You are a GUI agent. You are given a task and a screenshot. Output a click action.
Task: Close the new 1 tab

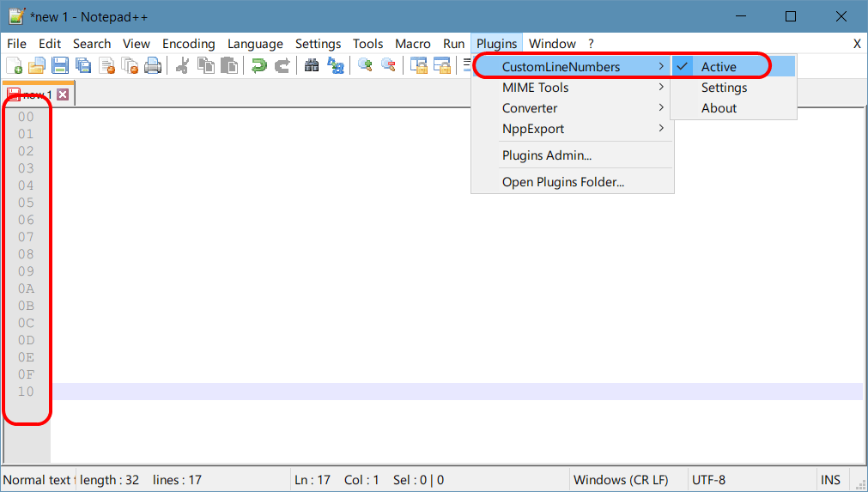point(64,94)
